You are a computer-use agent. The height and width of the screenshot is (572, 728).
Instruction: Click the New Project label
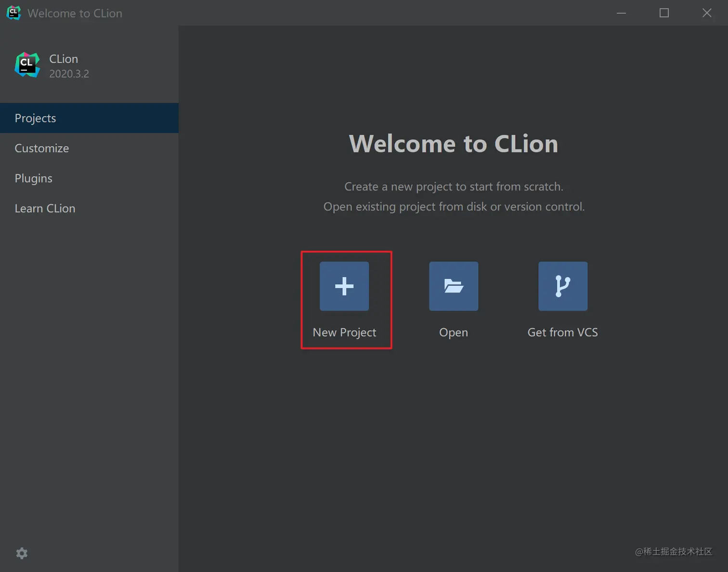344,333
